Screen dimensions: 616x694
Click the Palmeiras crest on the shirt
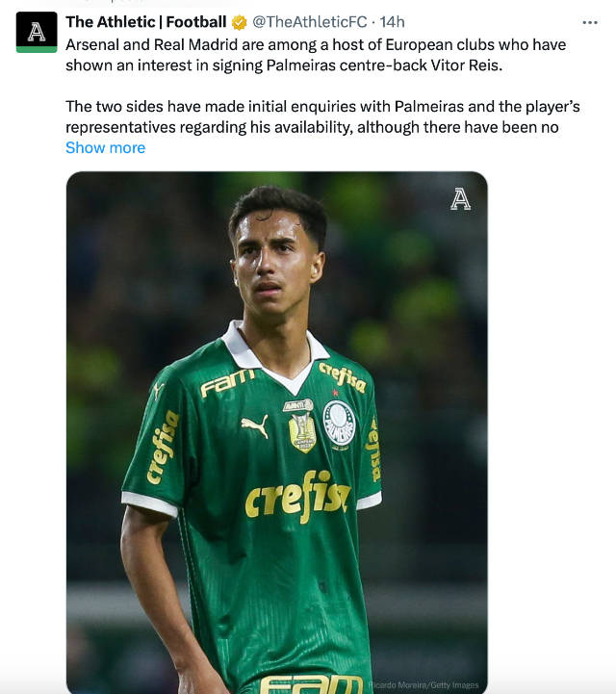tap(338, 423)
